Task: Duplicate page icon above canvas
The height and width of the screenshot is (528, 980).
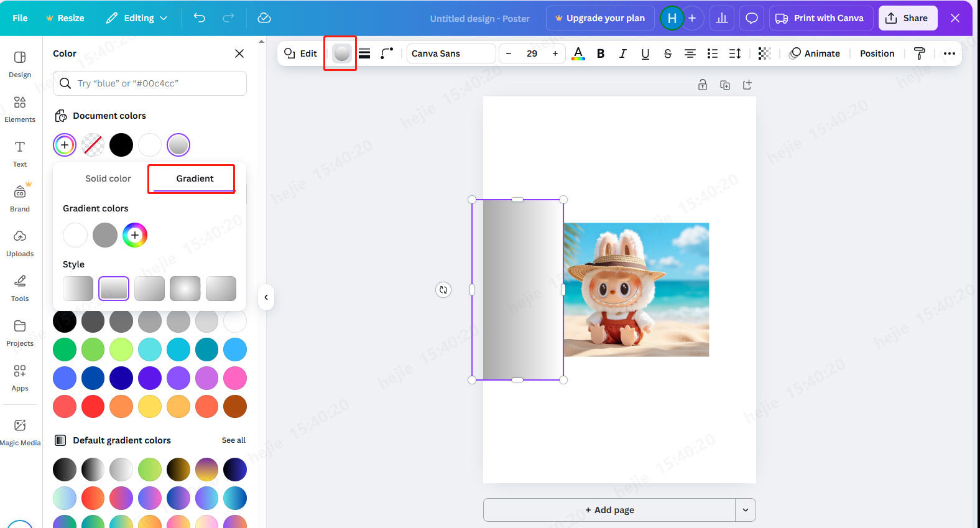Action: coord(724,85)
